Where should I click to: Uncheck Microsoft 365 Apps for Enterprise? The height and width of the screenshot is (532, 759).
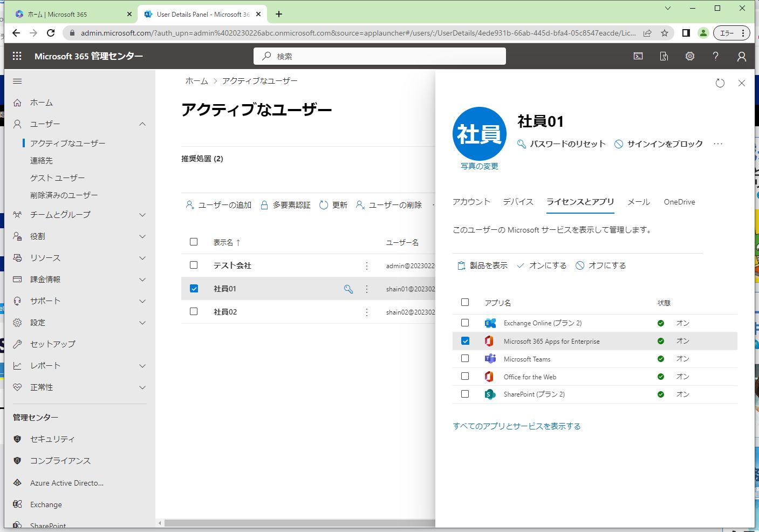coord(465,341)
